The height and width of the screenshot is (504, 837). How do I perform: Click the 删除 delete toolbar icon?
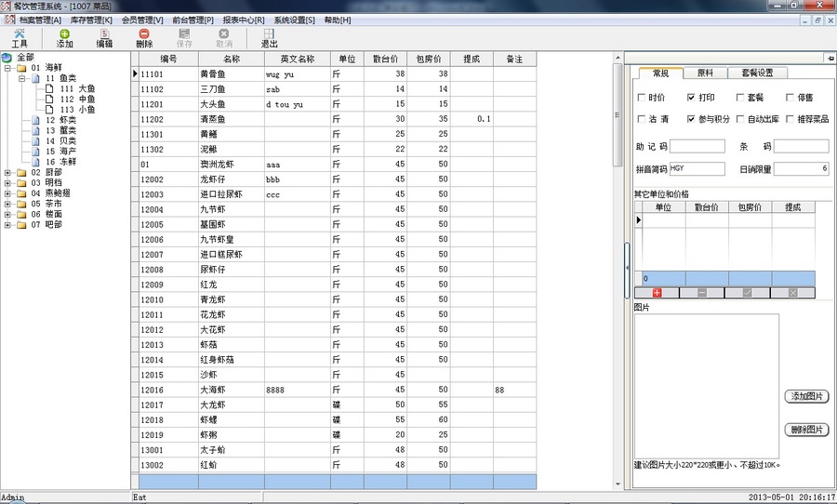[144, 38]
